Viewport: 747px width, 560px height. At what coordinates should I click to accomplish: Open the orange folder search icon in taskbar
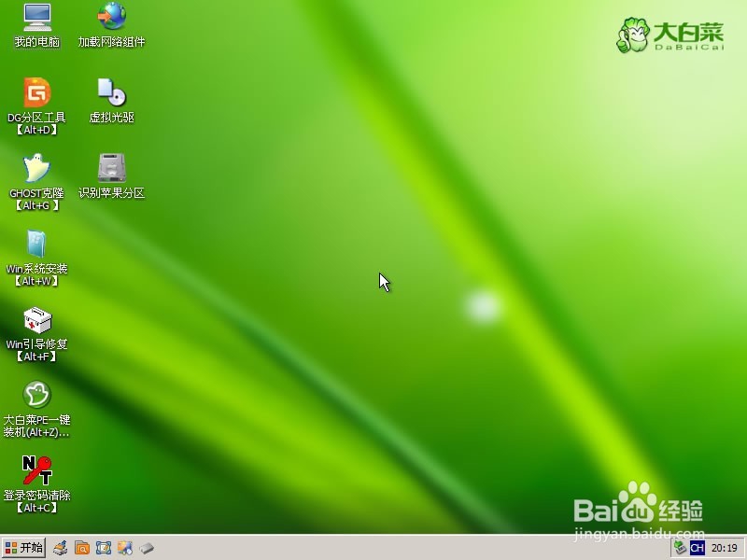(82, 548)
